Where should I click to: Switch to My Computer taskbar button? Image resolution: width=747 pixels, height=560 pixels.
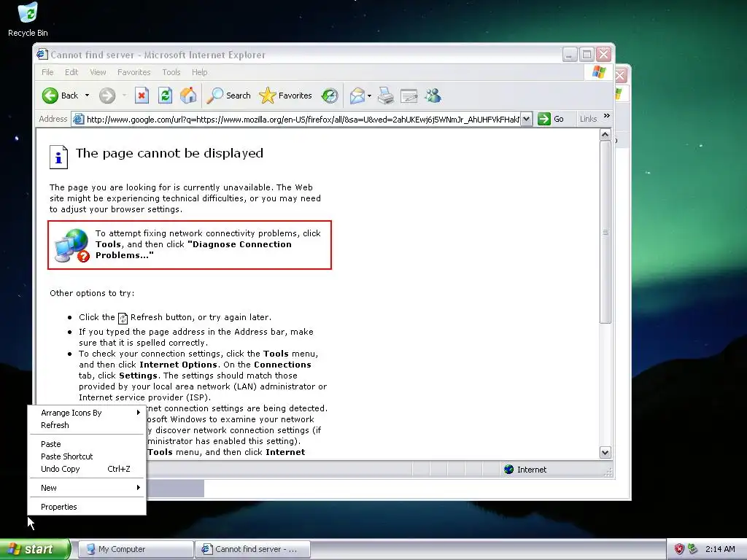[136, 549]
